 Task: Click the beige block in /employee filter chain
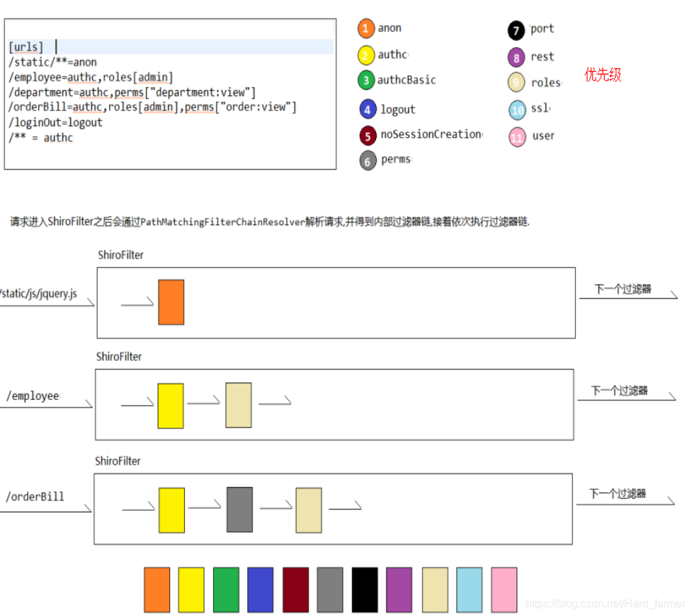238,405
